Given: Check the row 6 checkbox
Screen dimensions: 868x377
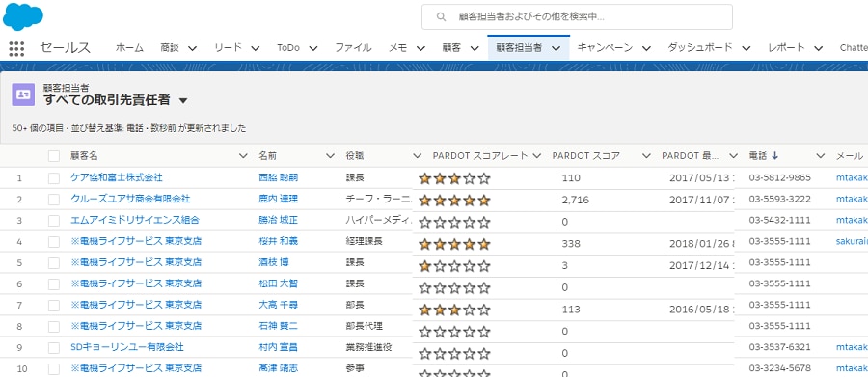Looking at the screenshot, I should point(54,284).
